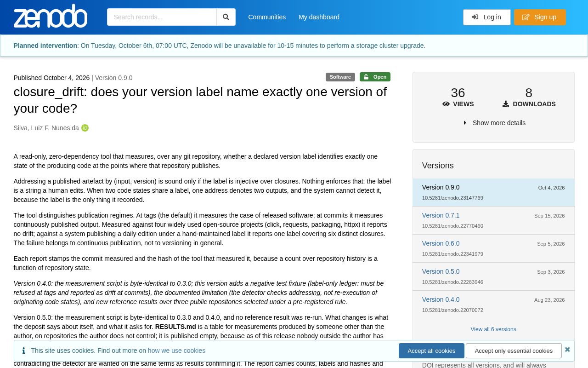Click DOI 10.5281/zenodo.22770460
The image size is (588, 368).
452,226
